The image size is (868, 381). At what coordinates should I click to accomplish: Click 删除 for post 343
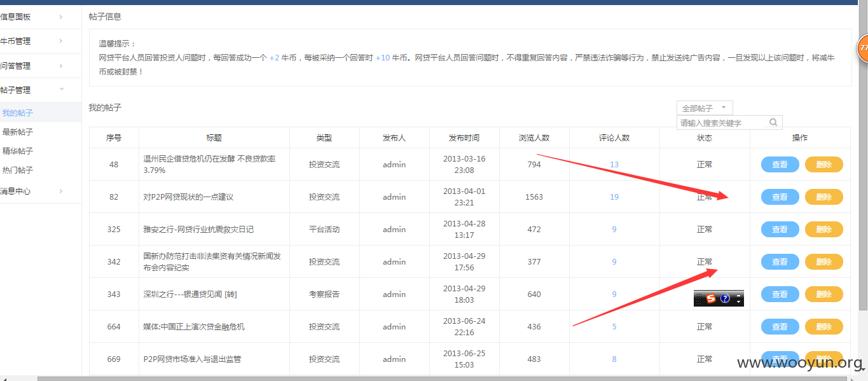823,294
